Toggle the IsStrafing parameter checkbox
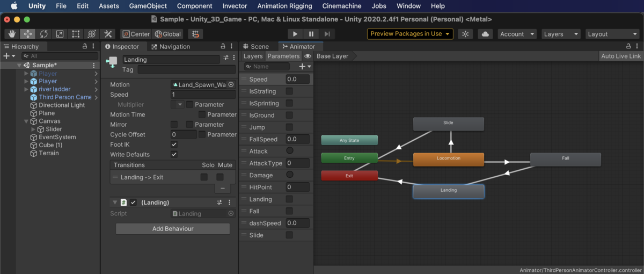Viewport: 644px width, 274px height. [x=289, y=91]
